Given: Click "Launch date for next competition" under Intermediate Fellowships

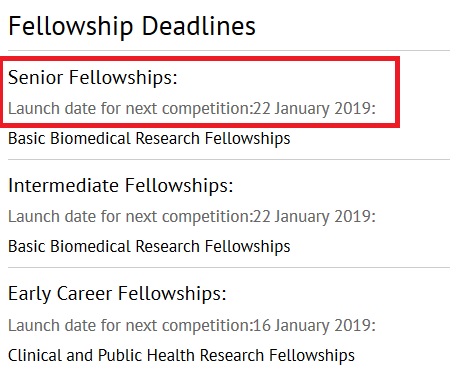Looking at the screenshot, I should pyautogui.click(x=129, y=217).
